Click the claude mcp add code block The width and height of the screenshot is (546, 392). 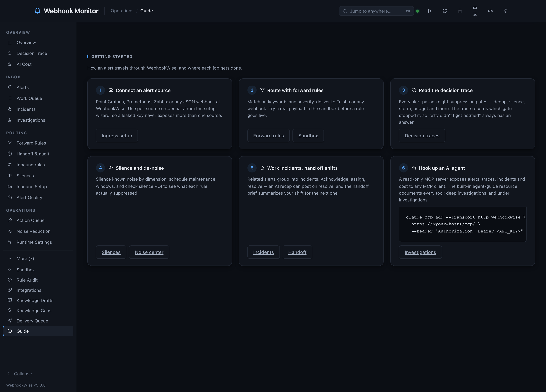click(x=462, y=224)
